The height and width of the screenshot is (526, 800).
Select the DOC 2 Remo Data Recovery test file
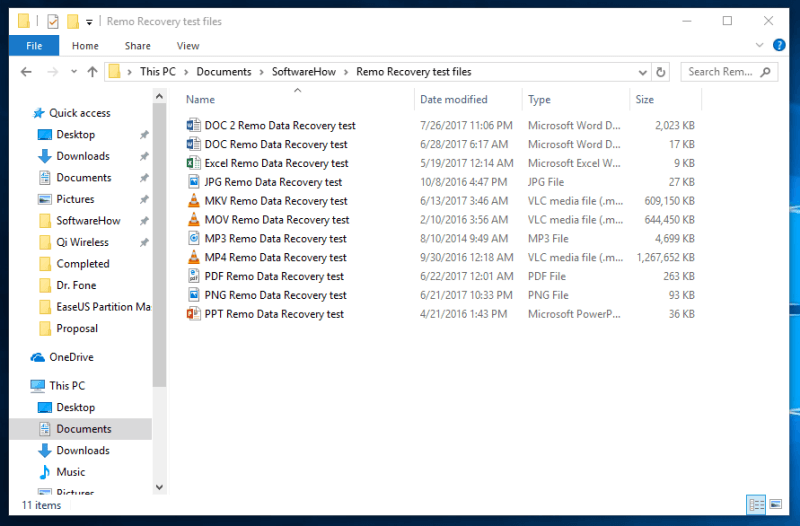point(280,126)
